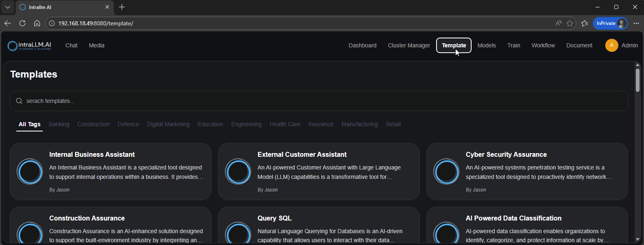Image resolution: width=644 pixels, height=245 pixels.
Task: Filter templates by Manufacturing tag
Action: (359, 124)
